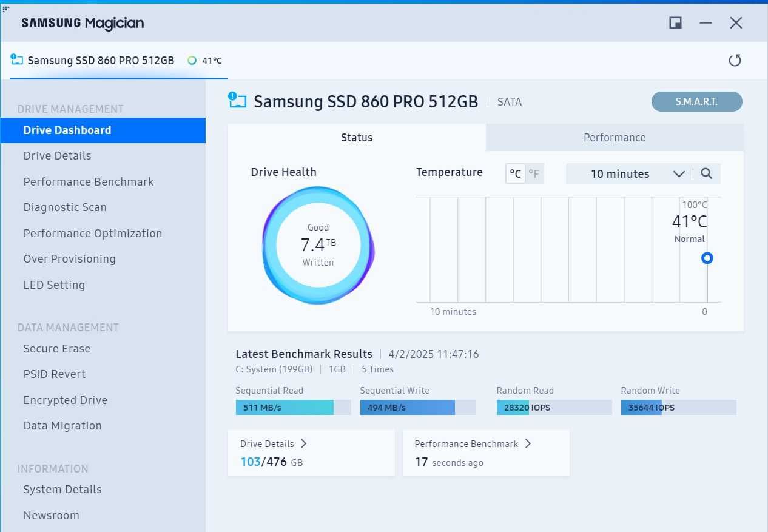Click the 103/476 GB Drive Details card
Viewport: 768px width, 532px height.
coord(311,453)
